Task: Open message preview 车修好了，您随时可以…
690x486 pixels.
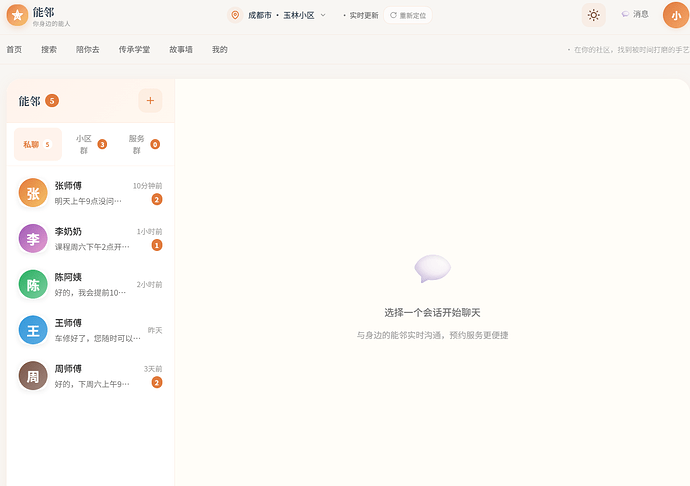Action: coord(98,339)
